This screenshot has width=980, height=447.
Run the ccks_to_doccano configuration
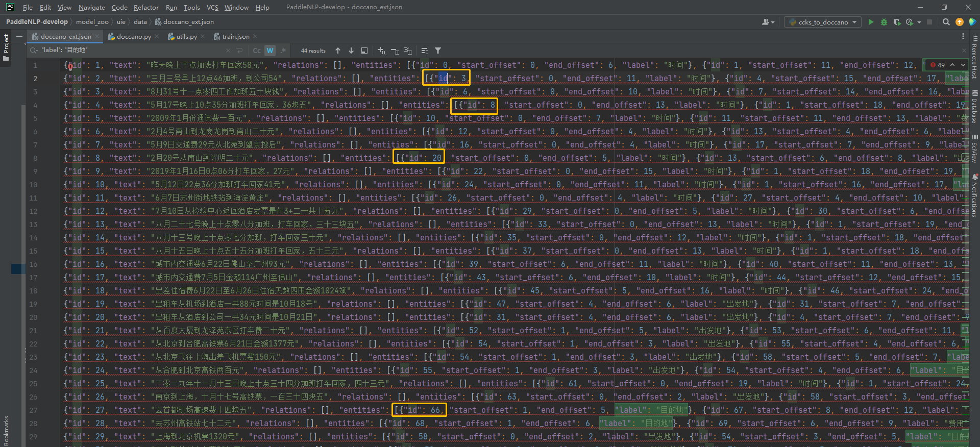(x=871, y=22)
